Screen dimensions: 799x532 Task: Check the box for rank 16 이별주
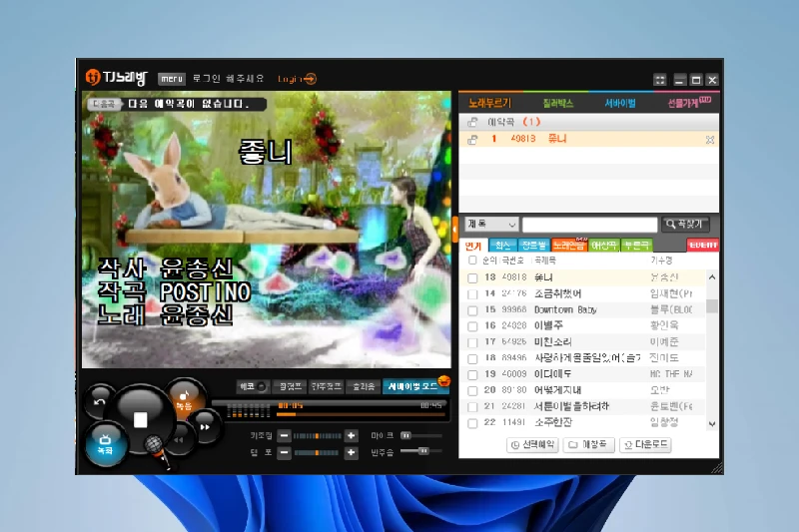pyautogui.click(x=472, y=326)
